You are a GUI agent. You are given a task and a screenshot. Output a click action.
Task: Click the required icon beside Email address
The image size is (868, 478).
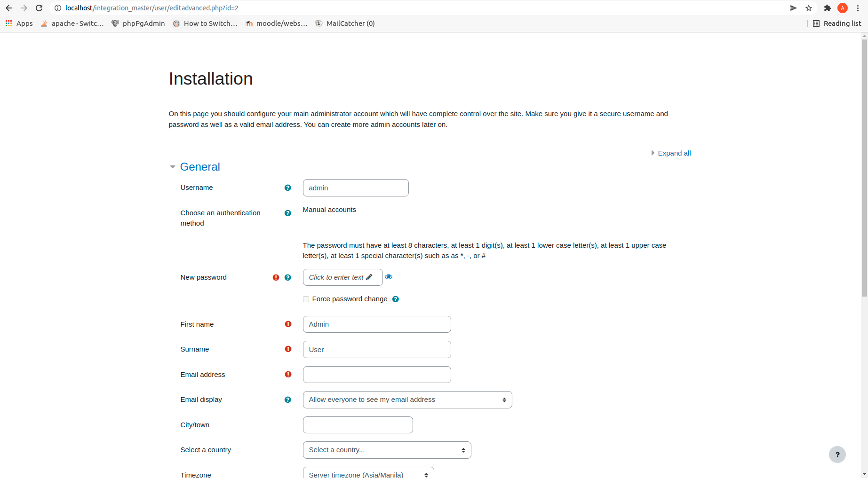(x=288, y=375)
